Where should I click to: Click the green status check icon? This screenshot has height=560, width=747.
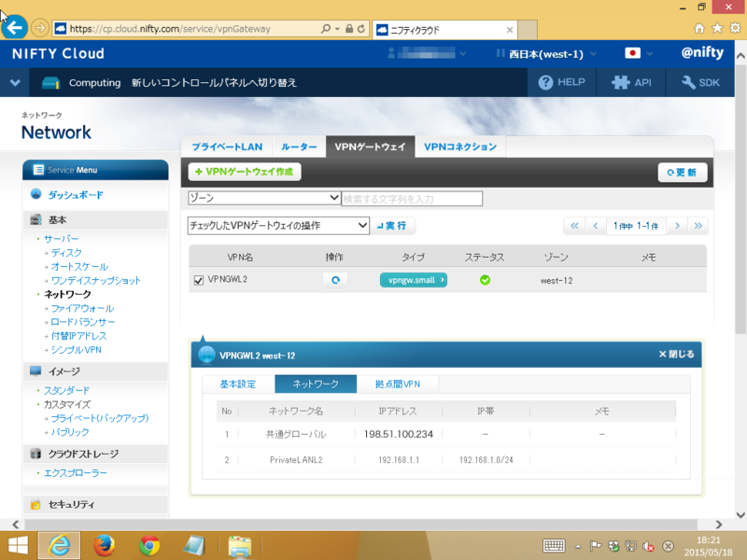tap(485, 280)
